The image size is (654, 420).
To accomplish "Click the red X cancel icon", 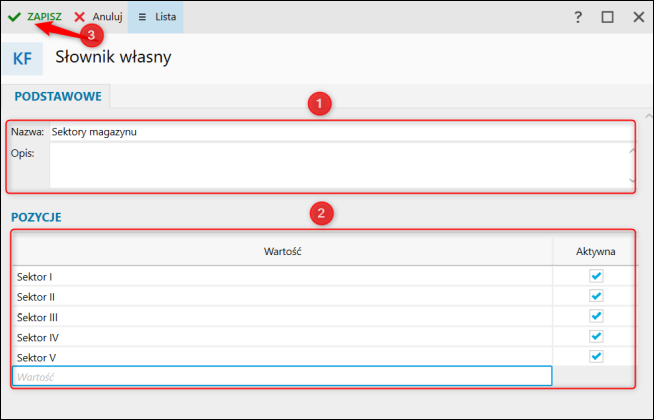I will pos(79,17).
